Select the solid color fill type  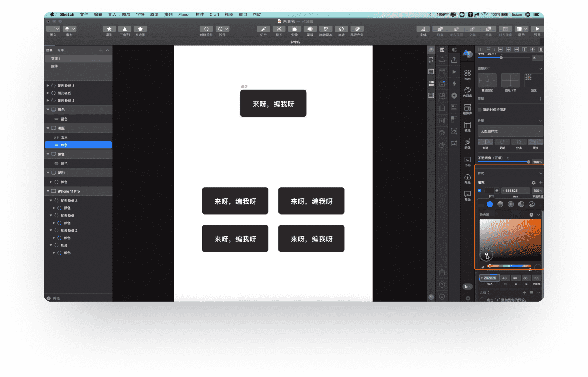coord(490,204)
